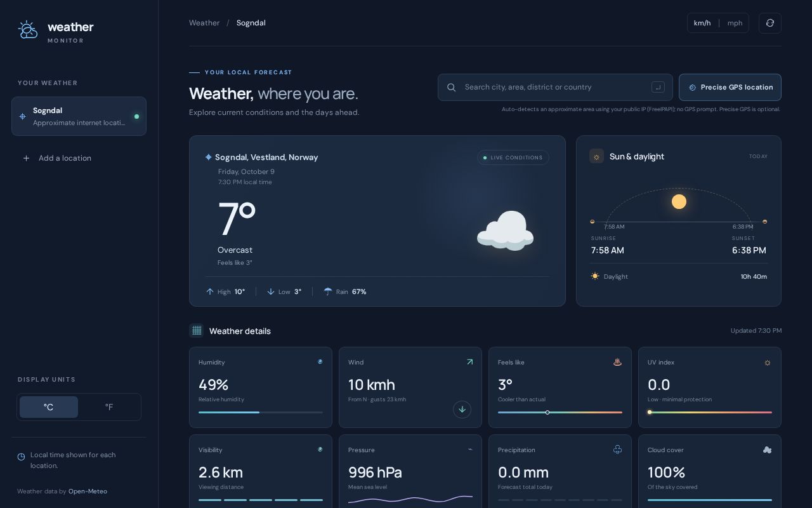Select °C display units
The height and width of the screenshot is (508, 812).
coord(49,407)
